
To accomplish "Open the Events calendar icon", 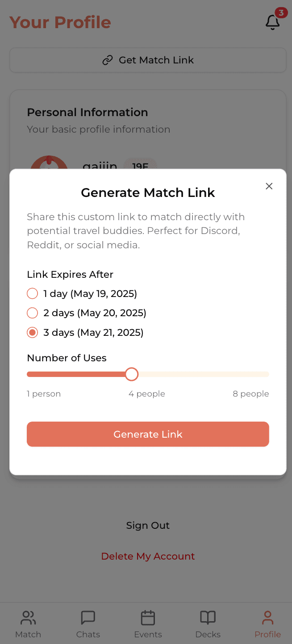I will (148, 618).
